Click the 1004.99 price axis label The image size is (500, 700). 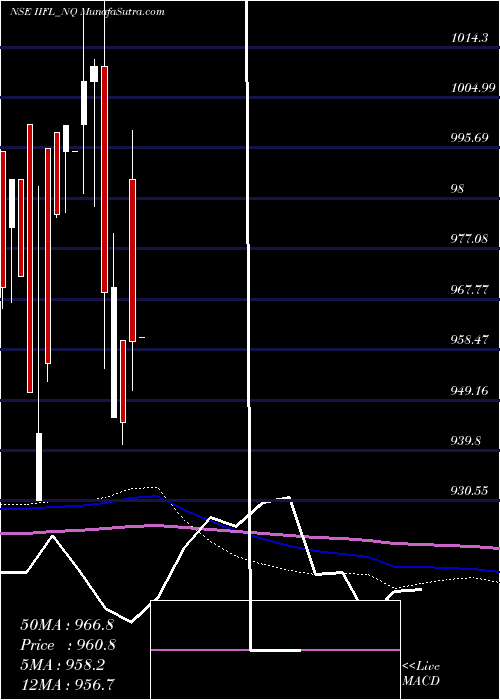[473, 88]
